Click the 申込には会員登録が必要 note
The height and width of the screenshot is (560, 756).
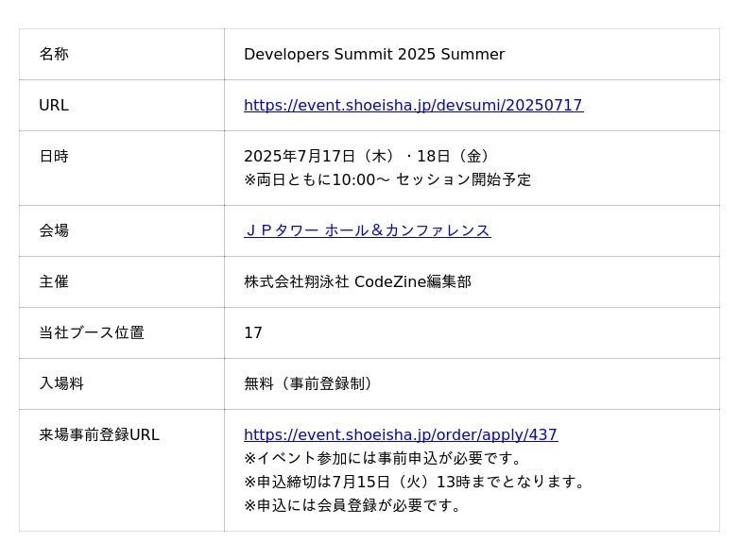(355, 505)
